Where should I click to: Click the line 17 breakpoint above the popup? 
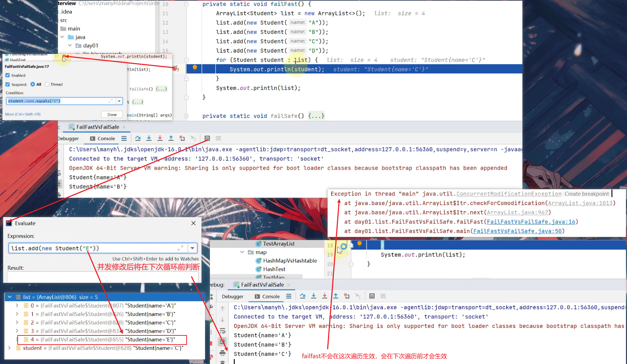click(x=64, y=56)
